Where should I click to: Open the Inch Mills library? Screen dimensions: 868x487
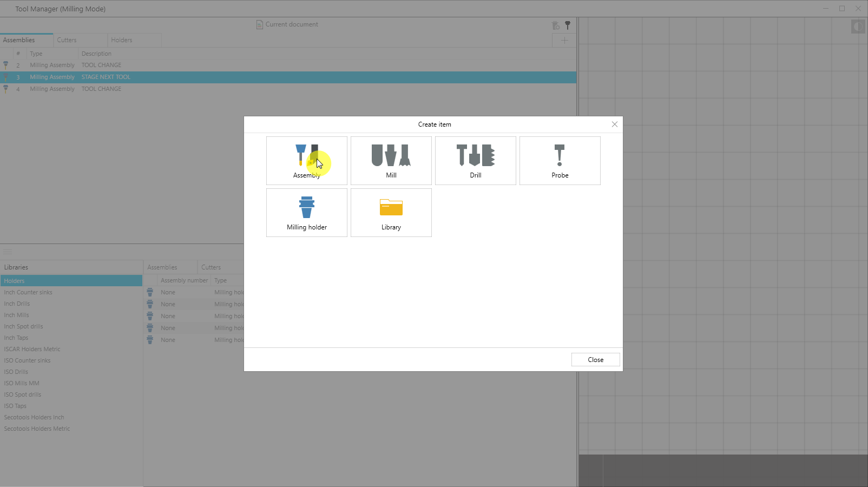coord(17,315)
